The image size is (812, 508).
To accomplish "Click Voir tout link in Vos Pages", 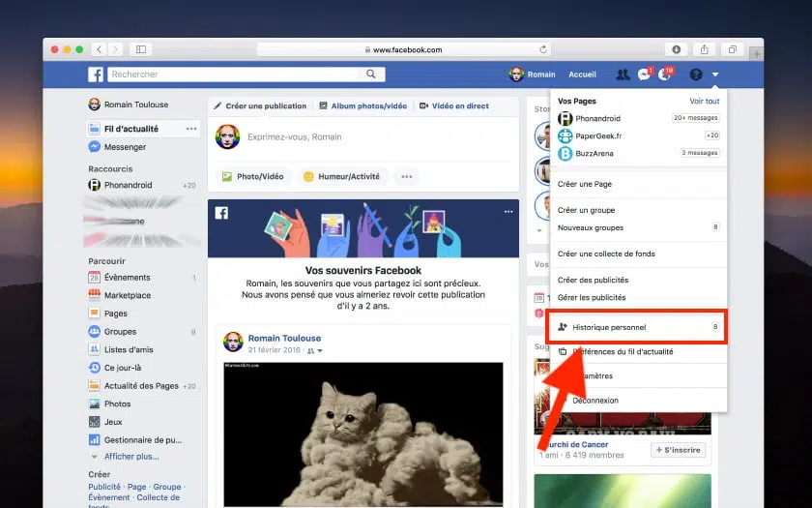I will click(704, 101).
